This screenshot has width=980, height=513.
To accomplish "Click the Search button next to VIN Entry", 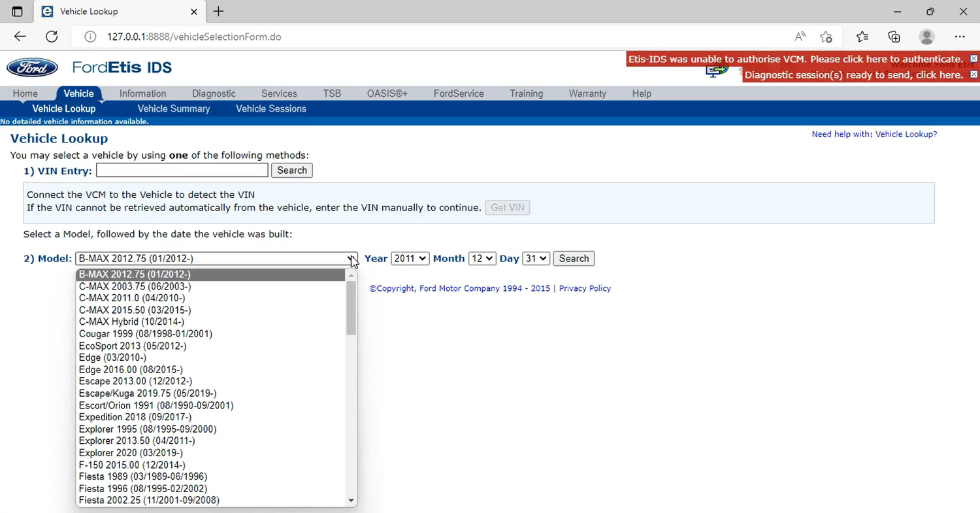I will pyautogui.click(x=291, y=170).
